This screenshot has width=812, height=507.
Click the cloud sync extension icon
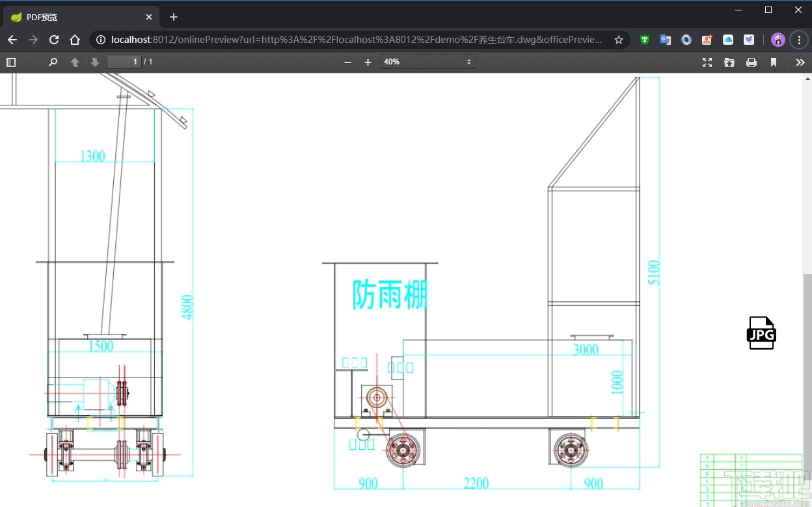click(727, 40)
